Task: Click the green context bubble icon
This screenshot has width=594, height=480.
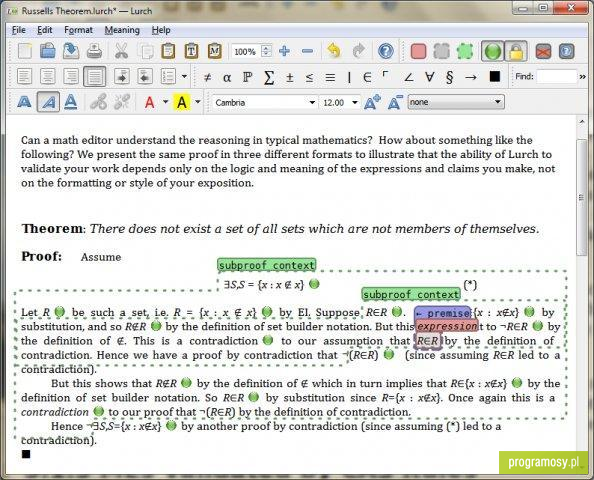Action: click(x=465, y=51)
